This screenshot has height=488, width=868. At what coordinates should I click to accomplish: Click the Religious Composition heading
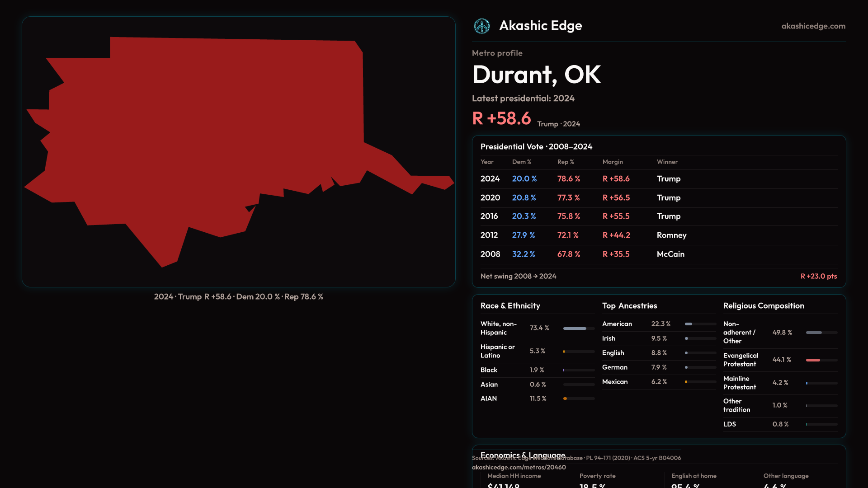click(x=763, y=306)
